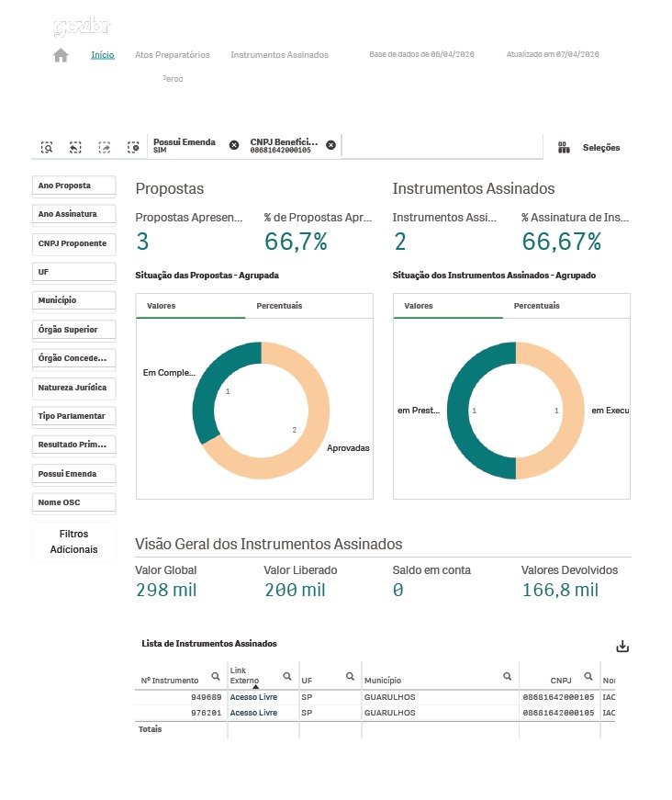
Task: Search the Município column
Action: tap(507, 676)
